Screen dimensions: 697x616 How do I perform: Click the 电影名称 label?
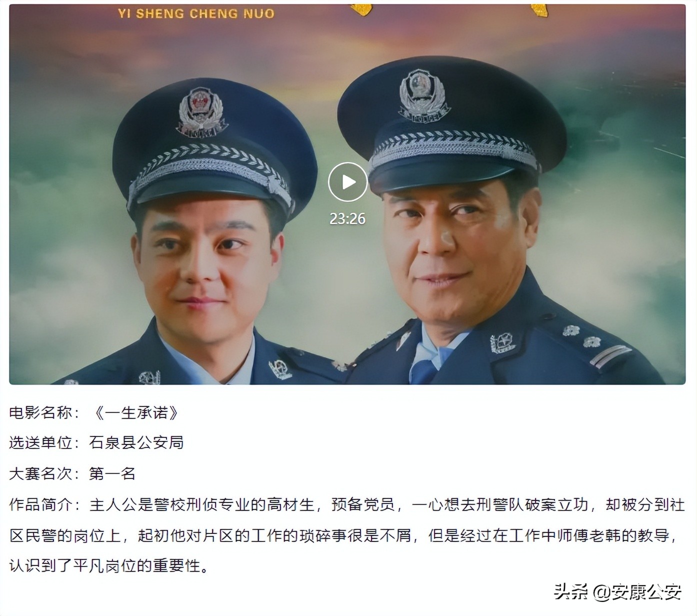coord(41,412)
